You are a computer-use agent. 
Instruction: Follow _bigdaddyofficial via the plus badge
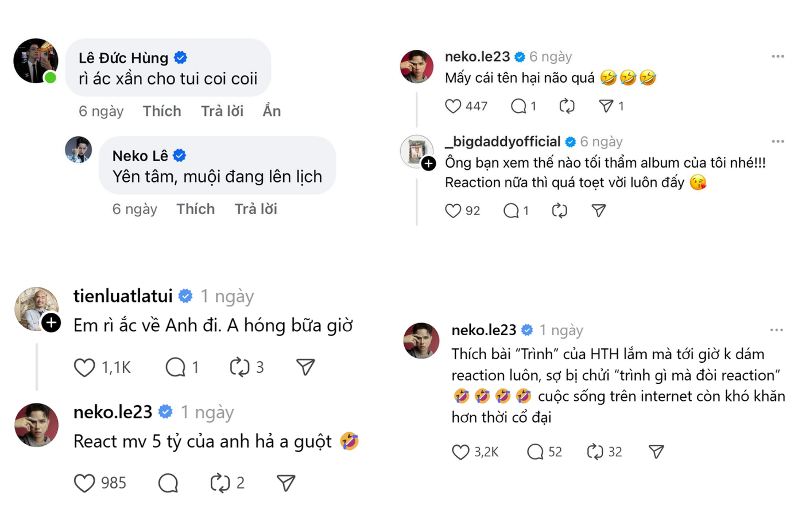coord(427,164)
